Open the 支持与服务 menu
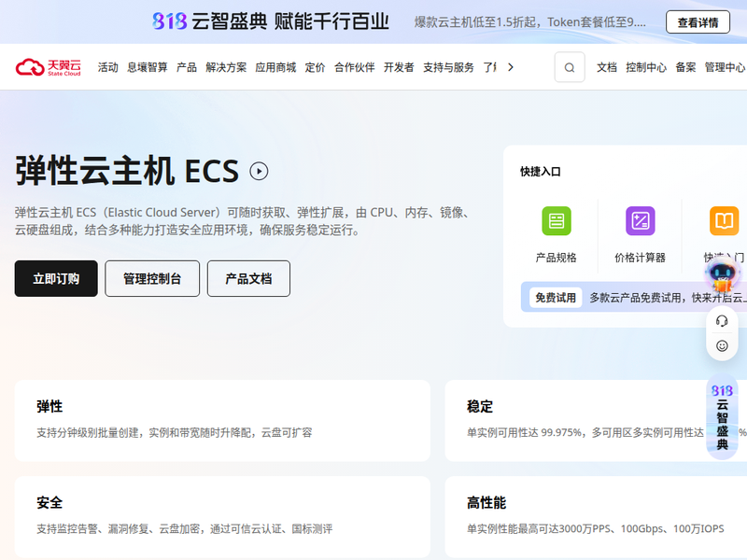 [x=448, y=67]
